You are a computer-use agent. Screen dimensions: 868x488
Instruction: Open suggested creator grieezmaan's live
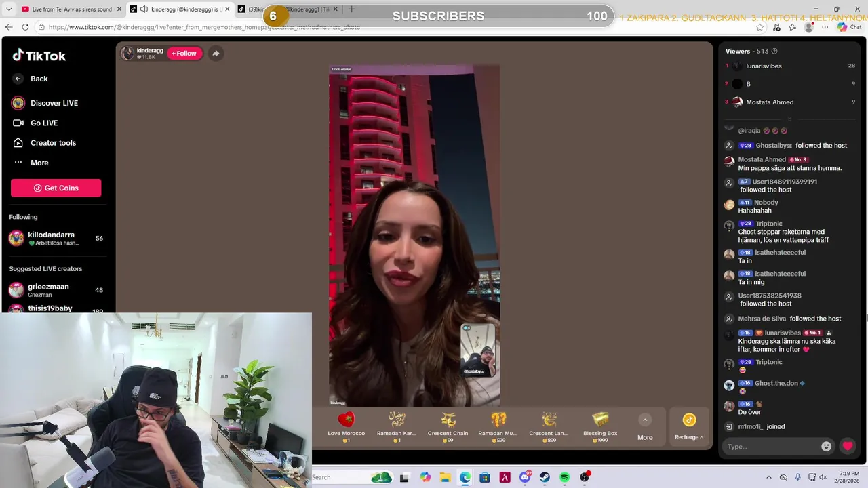pos(56,290)
